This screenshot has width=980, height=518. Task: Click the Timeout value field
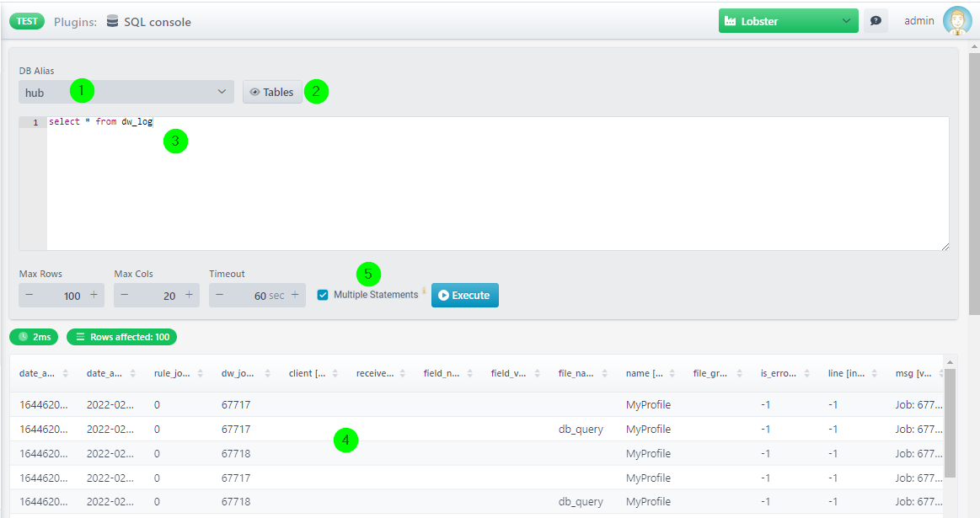click(258, 296)
